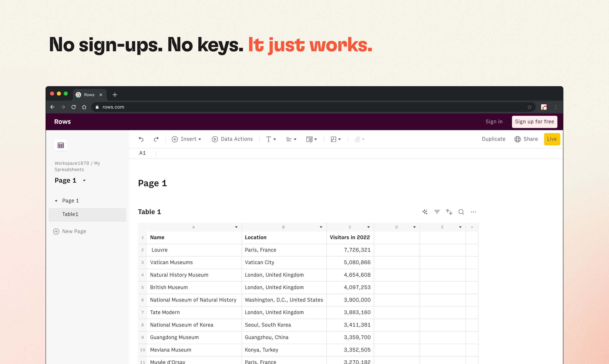Collapse Page 1 tree item
The height and width of the screenshot is (364, 609).
56,201
